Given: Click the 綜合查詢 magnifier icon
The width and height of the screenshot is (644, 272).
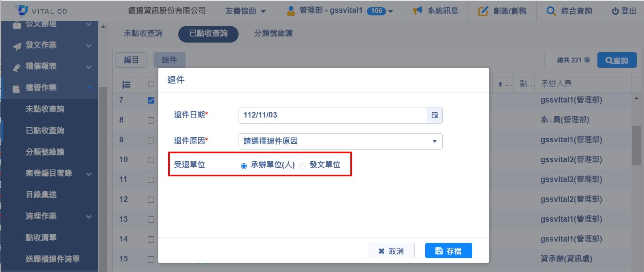Looking at the screenshot, I should point(551,11).
